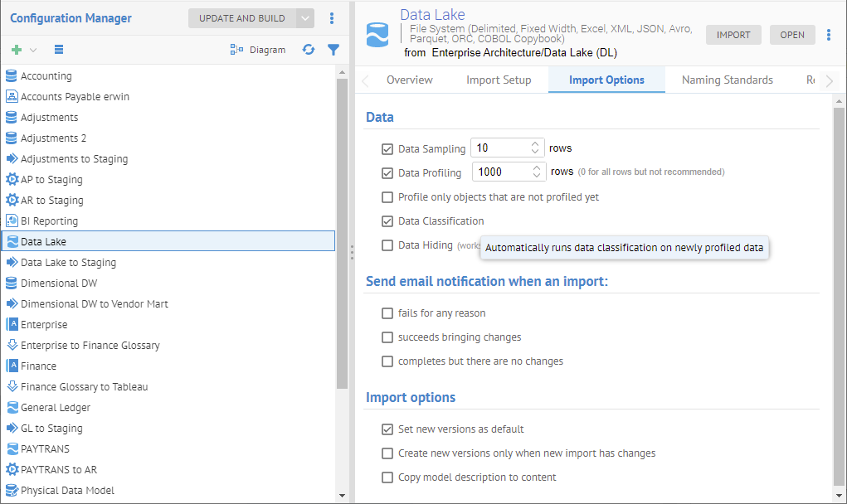Click the Data Lake header icon
Viewport: 847px width, 504px height.
tap(377, 35)
